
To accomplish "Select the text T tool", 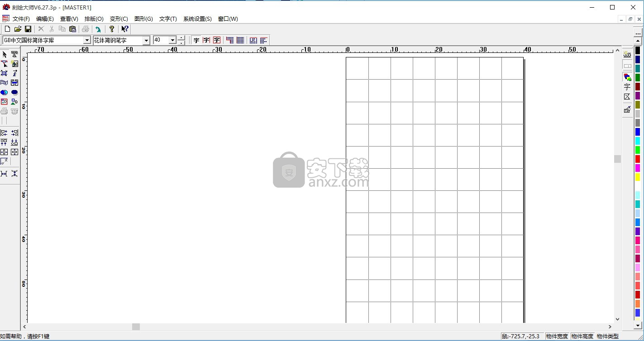I will pyautogui.click(x=14, y=54).
